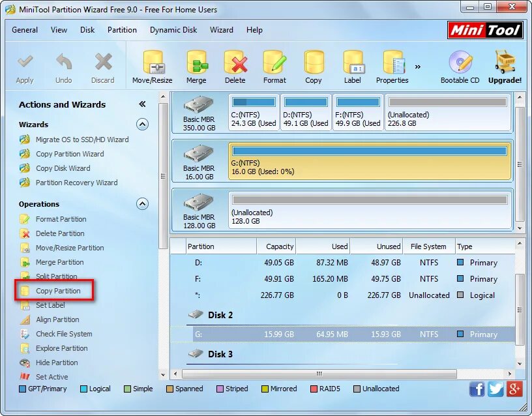The width and height of the screenshot is (532, 416).
Task: Click the Label toolbar icon
Action: [x=353, y=62]
